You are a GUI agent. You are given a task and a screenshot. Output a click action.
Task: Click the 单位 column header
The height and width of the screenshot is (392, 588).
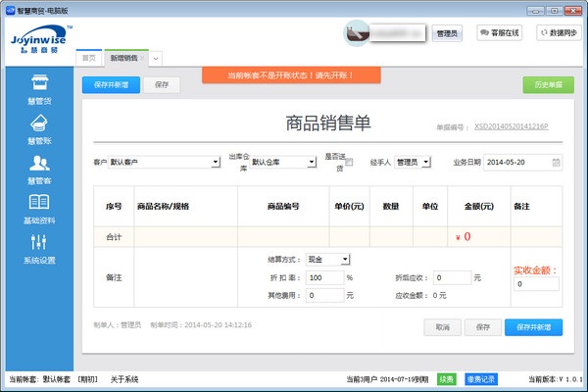[430, 207]
